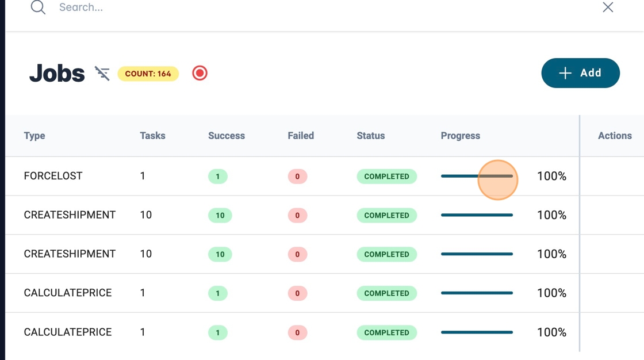This screenshot has height=360, width=644.
Task: Click the FORCELOST failed count badge
Action: (x=297, y=177)
